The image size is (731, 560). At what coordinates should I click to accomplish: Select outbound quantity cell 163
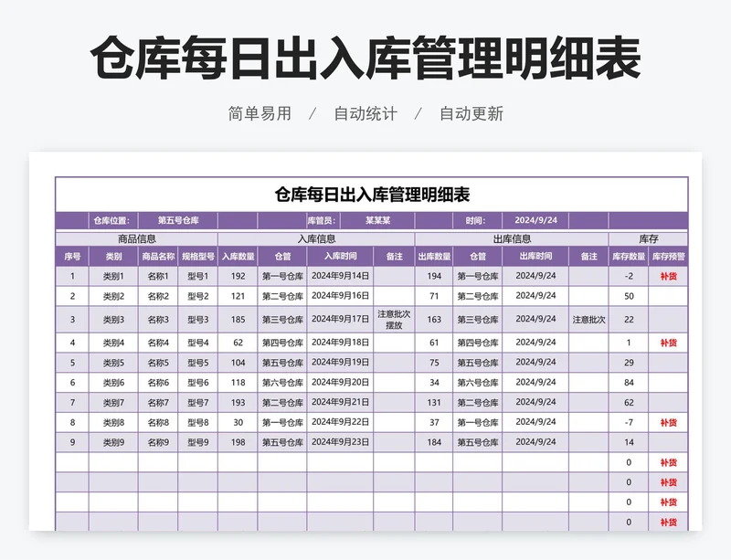pos(434,320)
